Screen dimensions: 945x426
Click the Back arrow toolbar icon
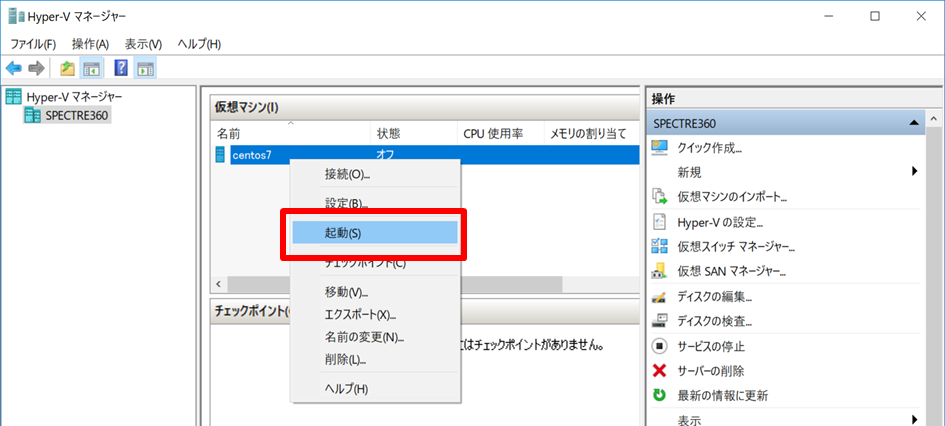coord(14,69)
